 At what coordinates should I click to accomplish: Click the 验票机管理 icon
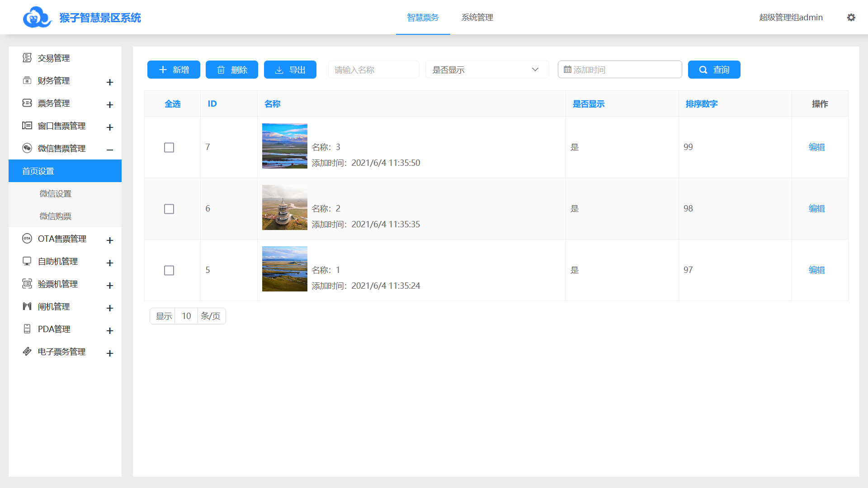pos(27,284)
